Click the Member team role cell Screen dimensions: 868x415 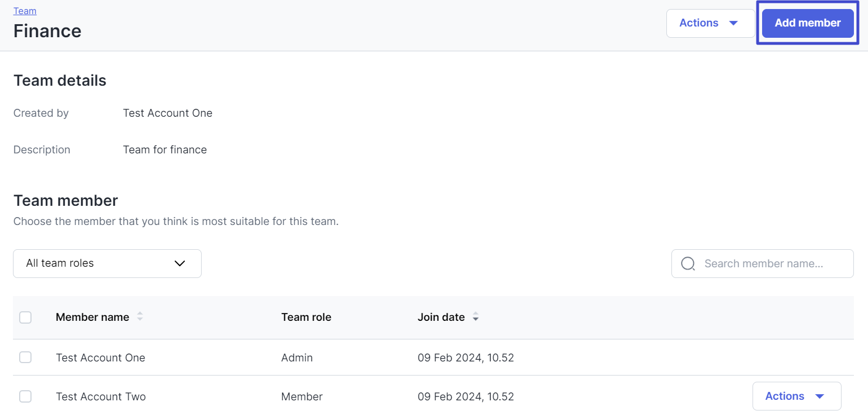302,396
